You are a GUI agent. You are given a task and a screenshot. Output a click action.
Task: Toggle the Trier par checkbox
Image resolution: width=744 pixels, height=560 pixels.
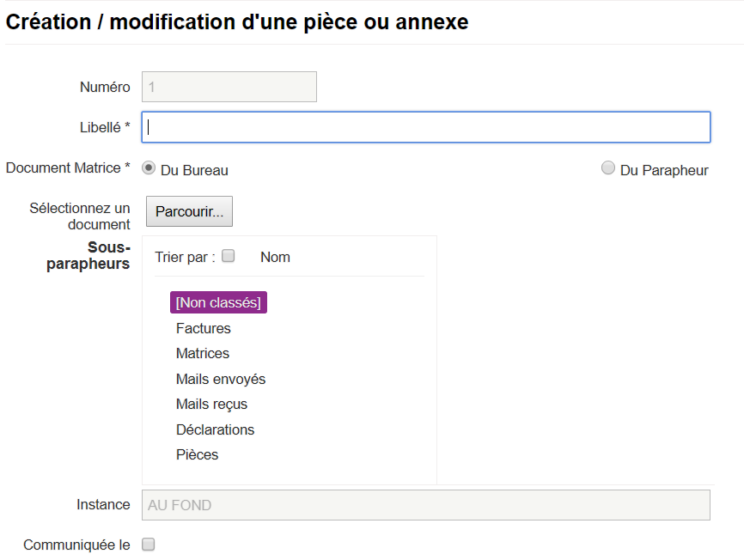click(x=229, y=256)
